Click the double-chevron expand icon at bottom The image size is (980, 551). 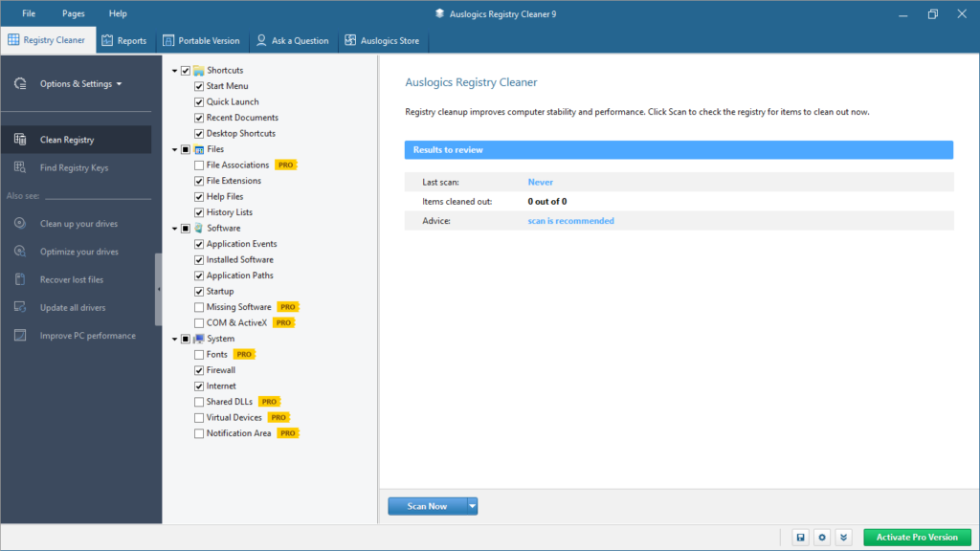(x=843, y=537)
